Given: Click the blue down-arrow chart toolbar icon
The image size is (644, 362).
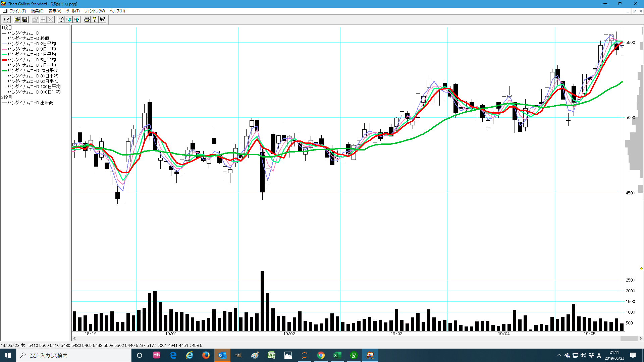Looking at the screenshot, I should (x=69, y=19).
